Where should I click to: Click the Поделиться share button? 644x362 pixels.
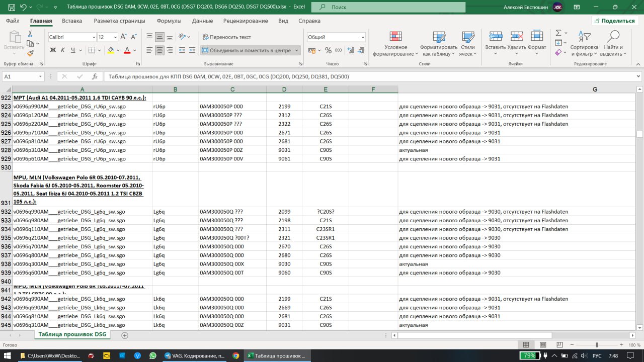tap(615, 21)
